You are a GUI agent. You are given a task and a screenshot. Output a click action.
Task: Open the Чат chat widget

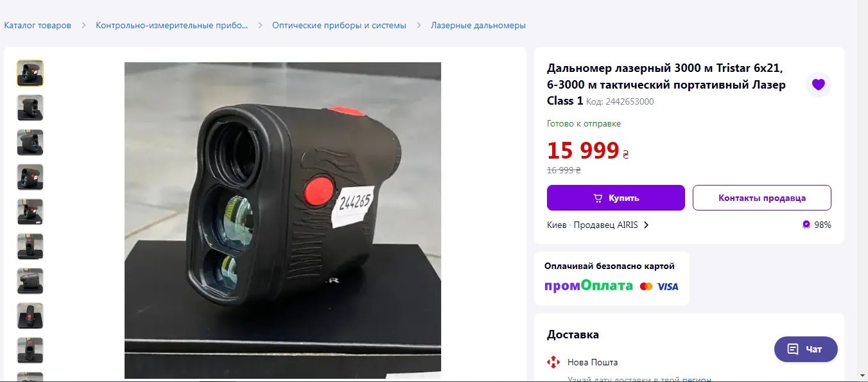pyautogui.click(x=806, y=349)
